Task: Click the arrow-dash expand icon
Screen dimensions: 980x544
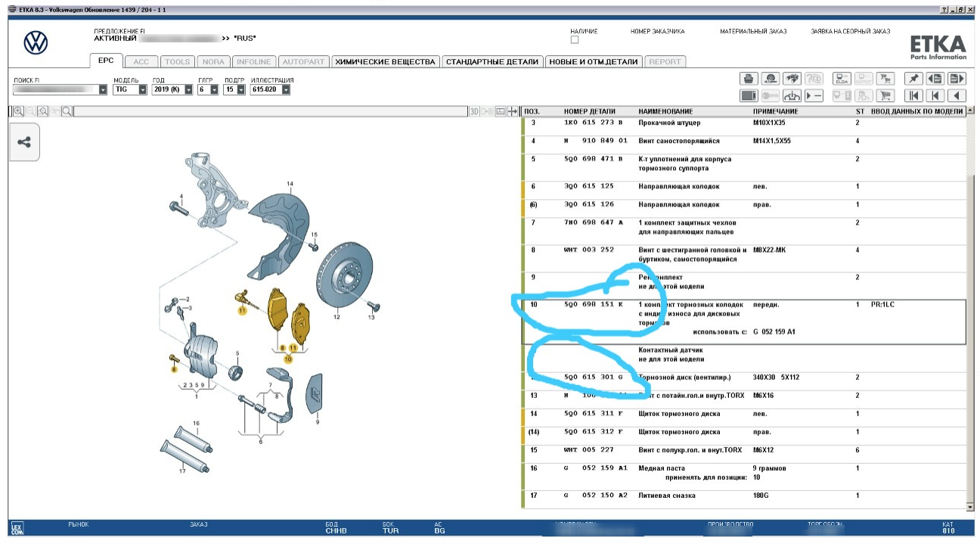Action: click(814, 95)
